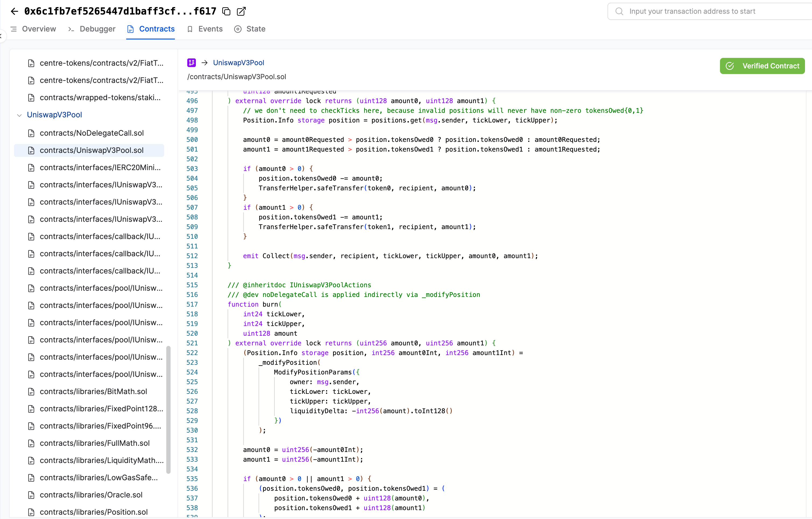Click the UniswapV3Pool contract link
Viewport: 812px width, 519px height.
(238, 62)
